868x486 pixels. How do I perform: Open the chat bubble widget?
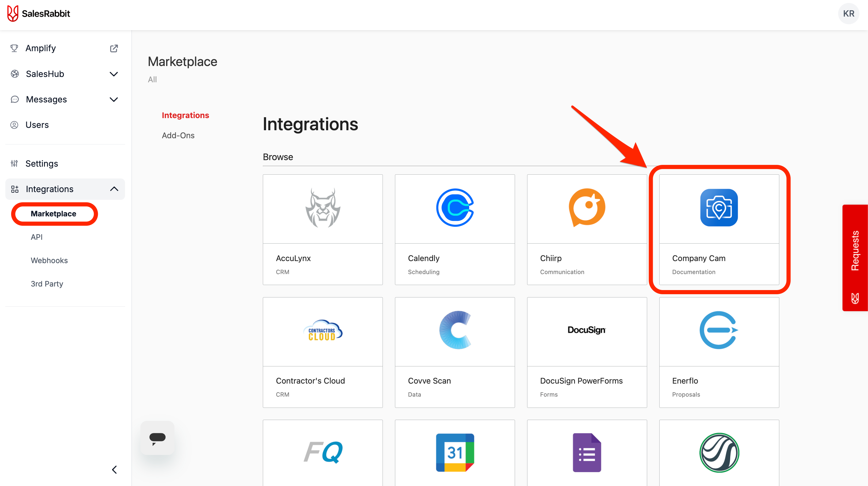tap(157, 438)
